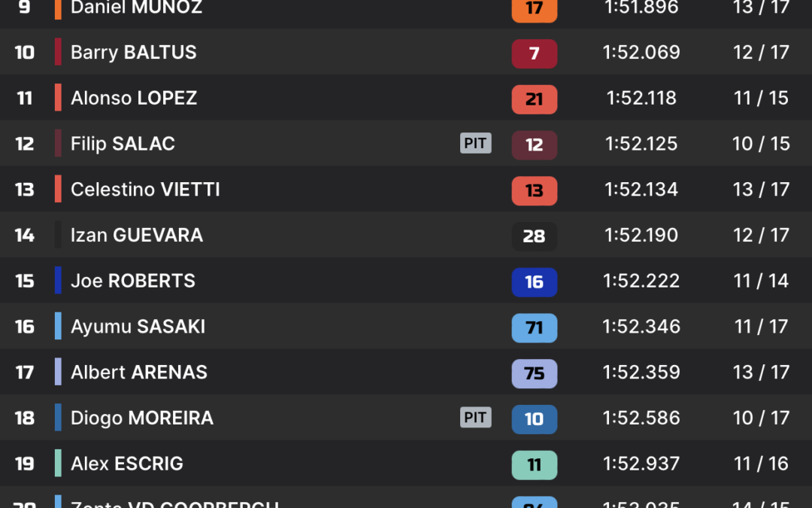Select the Izan GUEVARA row name
This screenshot has width=812, height=508.
coord(137,236)
